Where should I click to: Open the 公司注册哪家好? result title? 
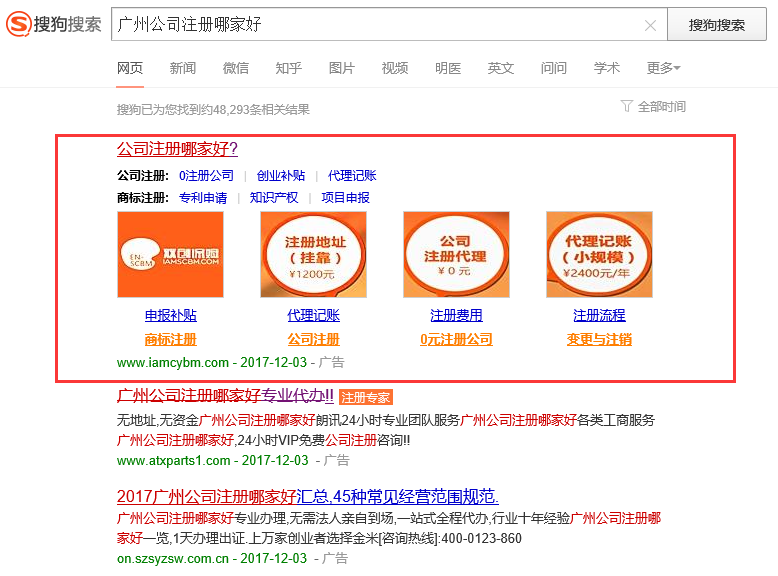pyautogui.click(x=177, y=149)
